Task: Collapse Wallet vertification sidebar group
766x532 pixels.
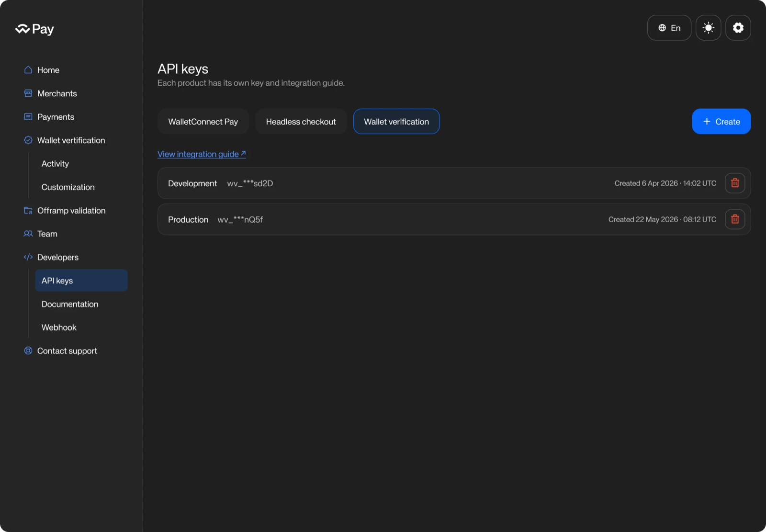Action: (71, 140)
